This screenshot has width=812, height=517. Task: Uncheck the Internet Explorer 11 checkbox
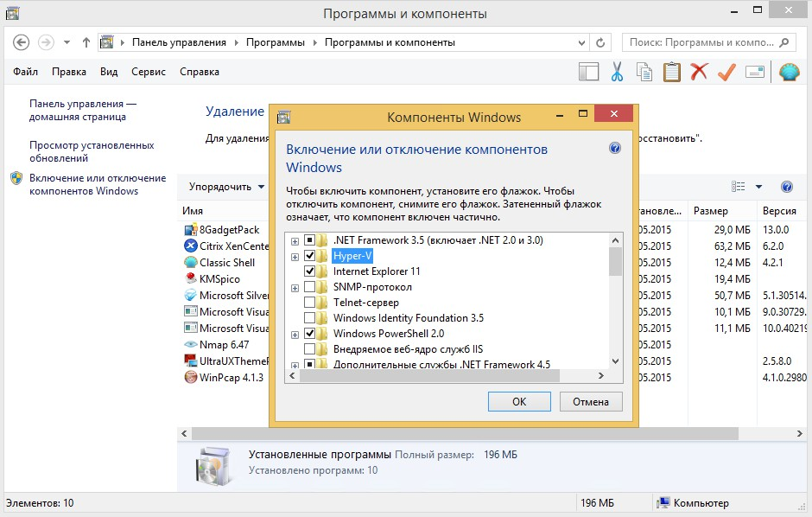310,271
